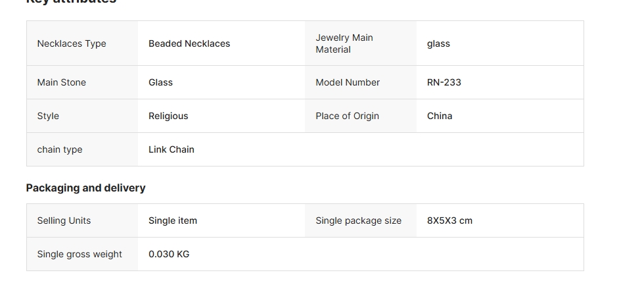
Task: Click the Jewelry Main Material label
Action: [x=344, y=43]
